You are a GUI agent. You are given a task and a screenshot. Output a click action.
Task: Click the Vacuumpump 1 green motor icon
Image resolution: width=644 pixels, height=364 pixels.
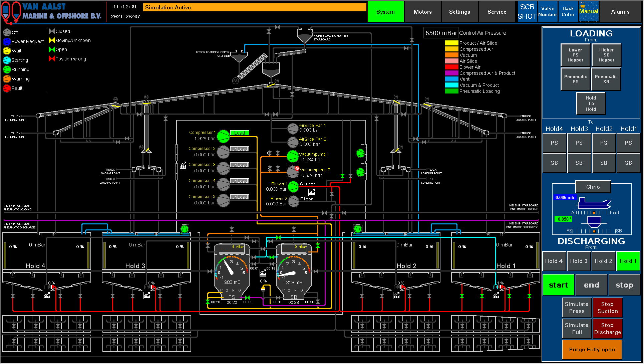pos(293,156)
